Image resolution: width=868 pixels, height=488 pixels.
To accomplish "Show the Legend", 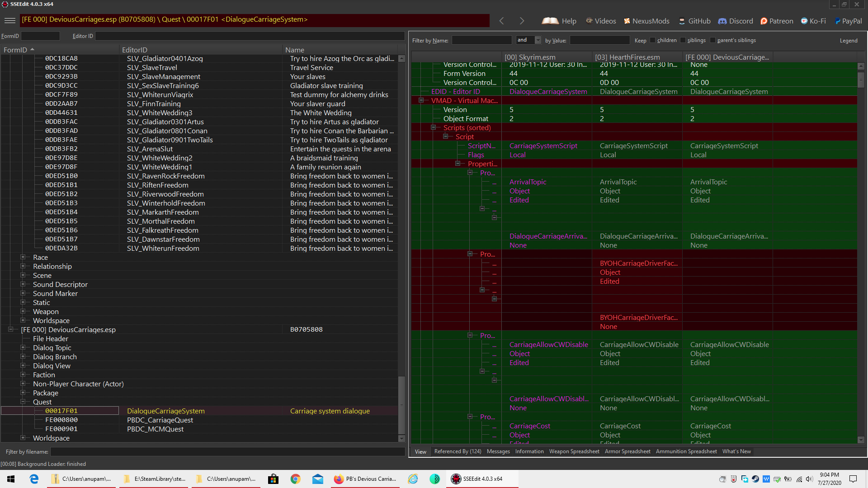I will click(849, 40).
